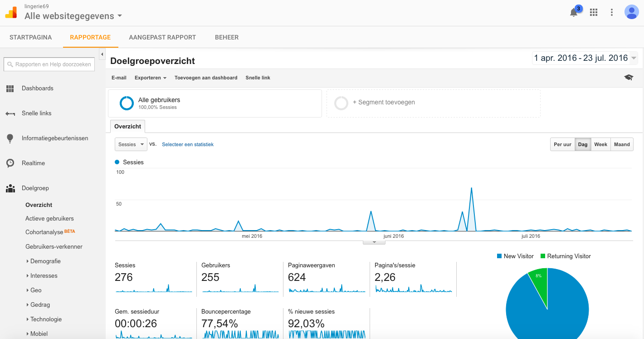Open the graduation cap education icon

click(629, 78)
